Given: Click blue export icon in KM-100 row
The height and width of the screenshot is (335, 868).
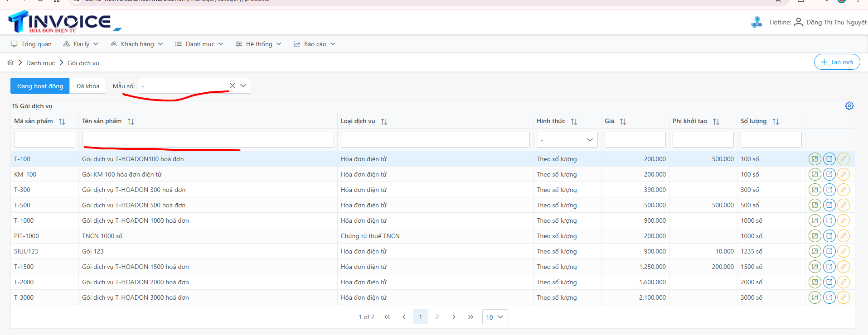Looking at the screenshot, I should coord(829,174).
